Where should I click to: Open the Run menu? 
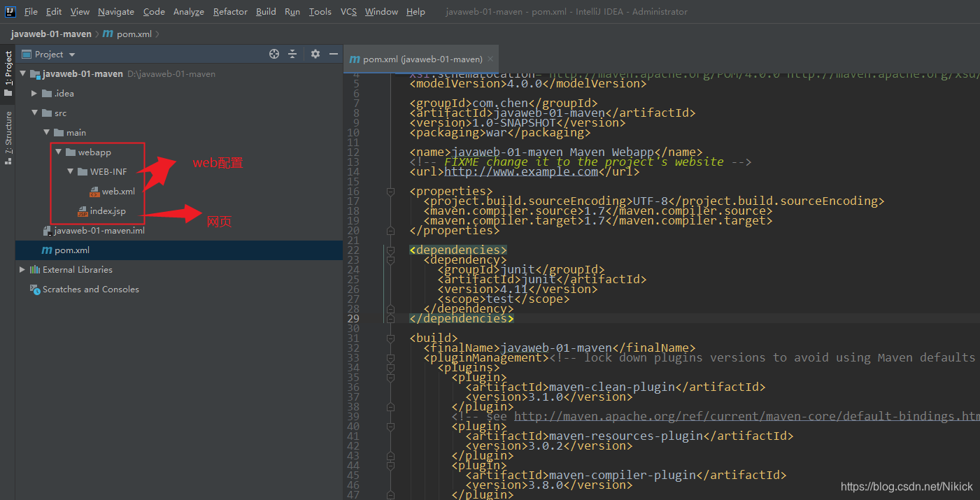(292, 11)
